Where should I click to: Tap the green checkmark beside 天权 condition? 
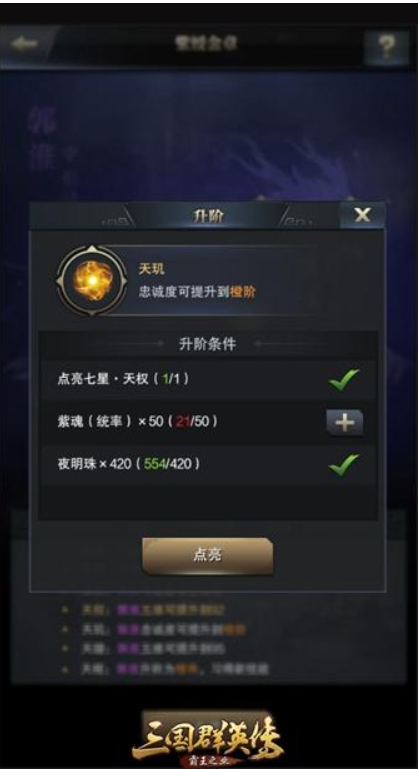(x=344, y=380)
